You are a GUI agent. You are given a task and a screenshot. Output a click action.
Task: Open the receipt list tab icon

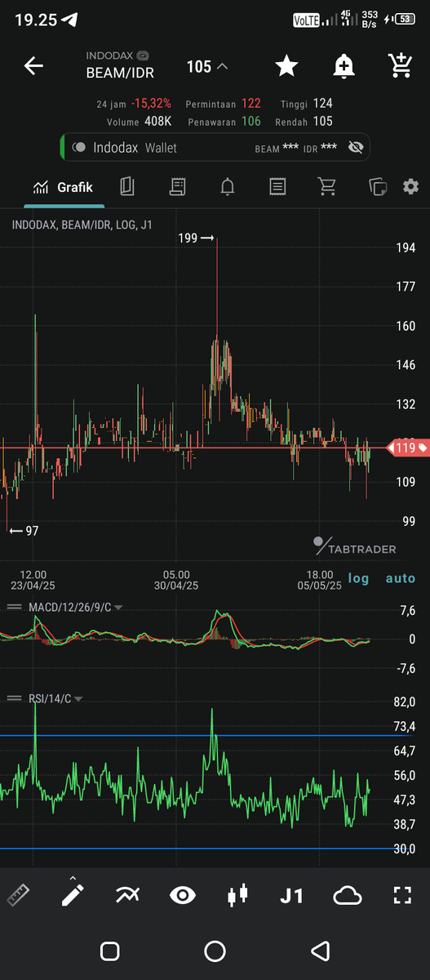point(278,187)
